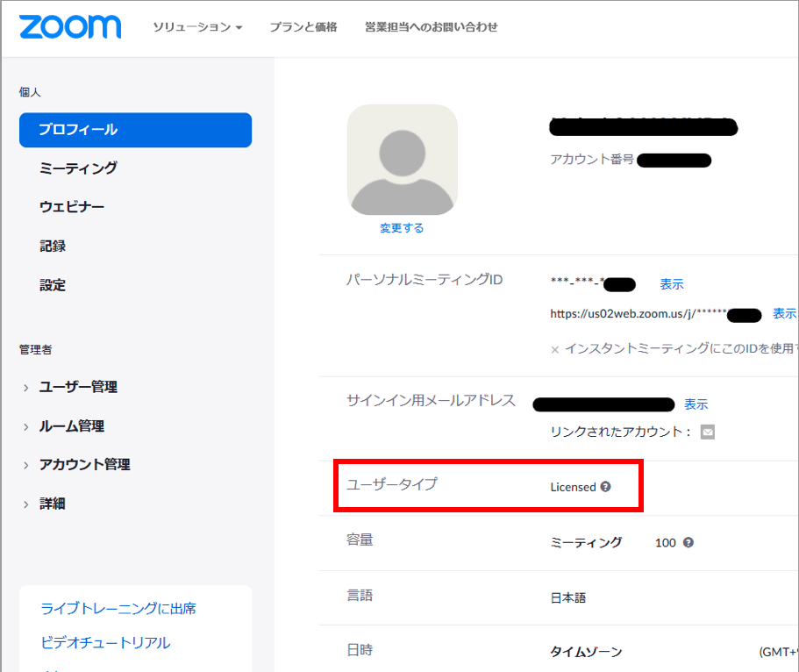Click the linked account email icon
Viewport: 799px width, 672px height.
pos(710,432)
